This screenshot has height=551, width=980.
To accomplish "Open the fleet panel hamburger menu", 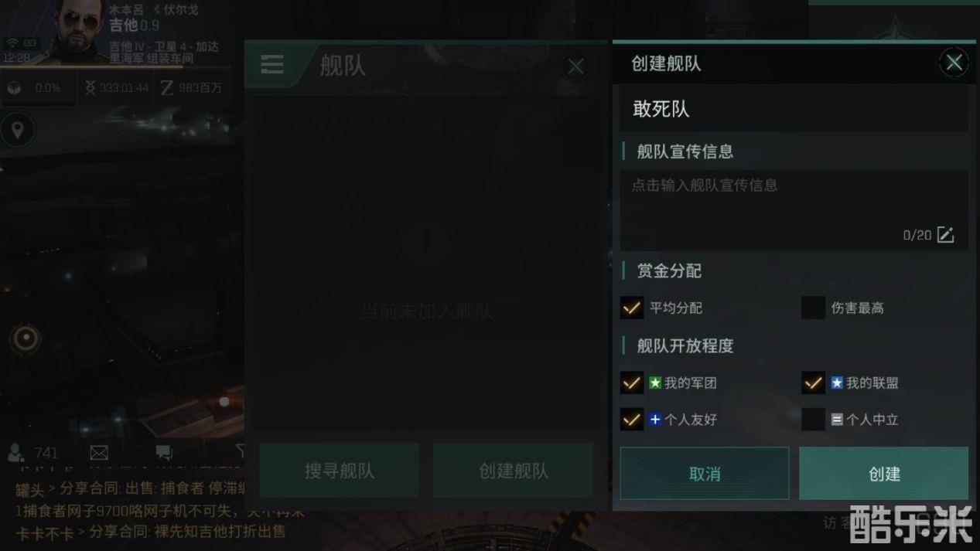I will [x=271, y=65].
